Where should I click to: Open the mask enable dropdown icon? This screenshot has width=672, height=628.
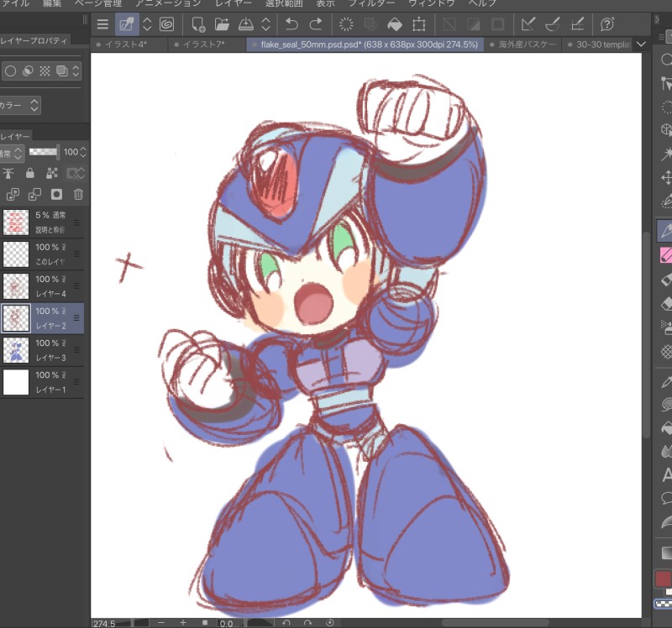pyautogui.click(x=76, y=173)
